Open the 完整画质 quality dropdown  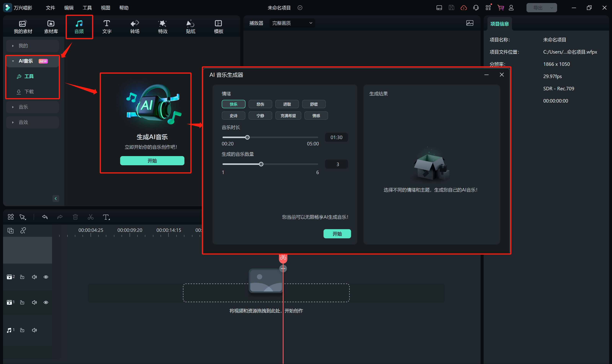click(292, 23)
